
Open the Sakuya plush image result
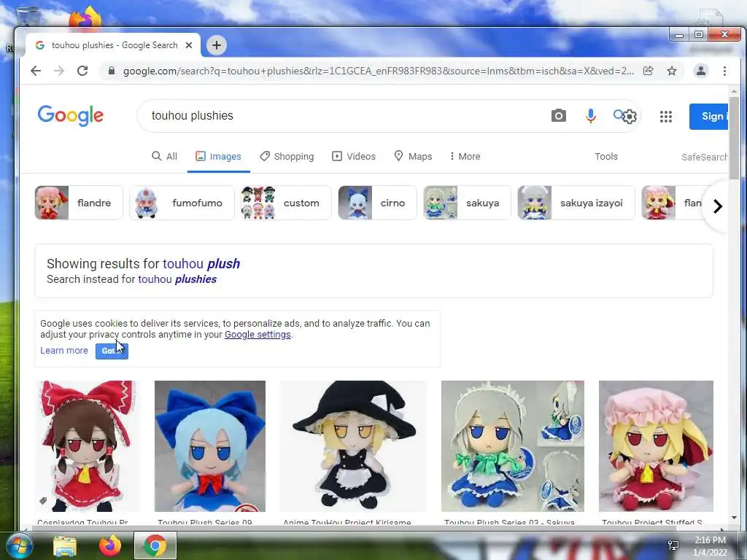pos(513,446)
